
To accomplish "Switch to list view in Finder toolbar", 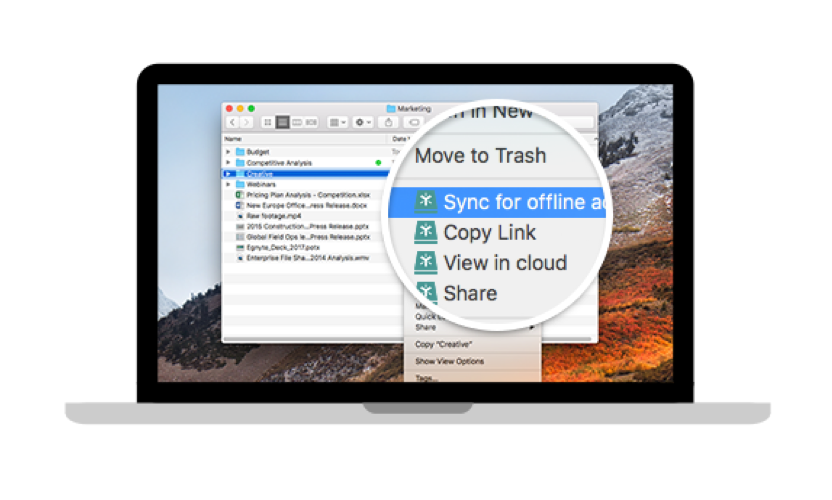I will click(x=282, y=123).
